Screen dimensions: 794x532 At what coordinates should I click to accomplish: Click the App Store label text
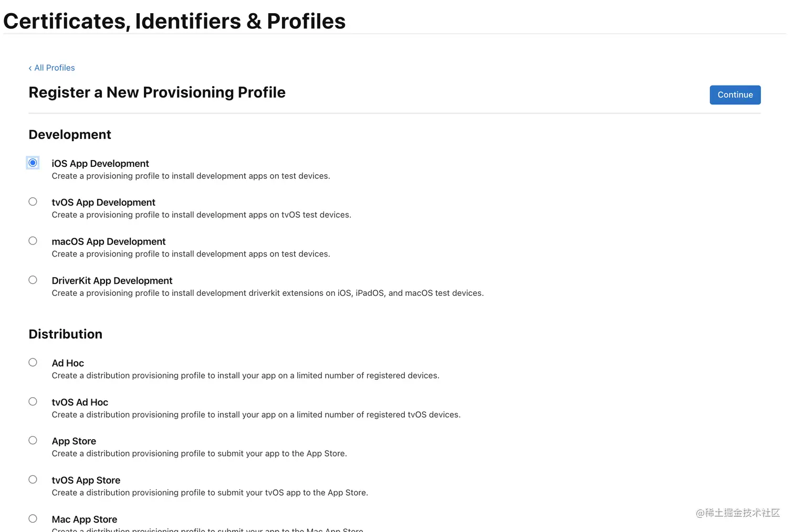[74, 441]
